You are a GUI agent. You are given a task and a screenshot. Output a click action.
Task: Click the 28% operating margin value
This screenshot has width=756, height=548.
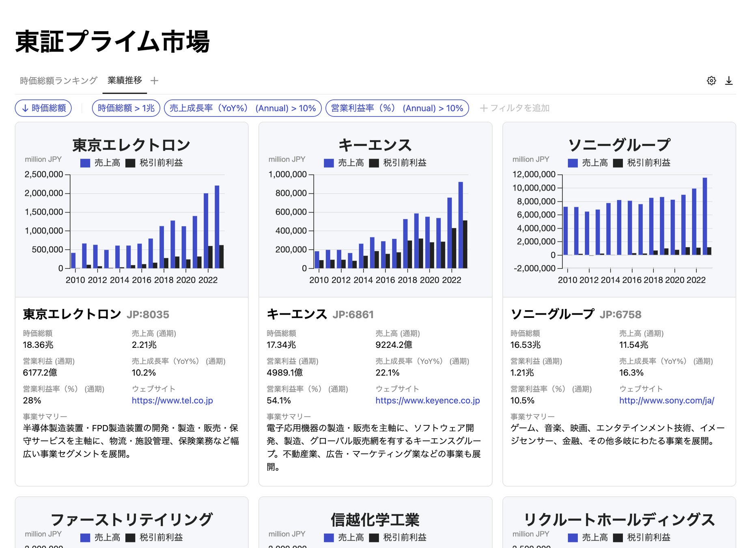[32, 400]
